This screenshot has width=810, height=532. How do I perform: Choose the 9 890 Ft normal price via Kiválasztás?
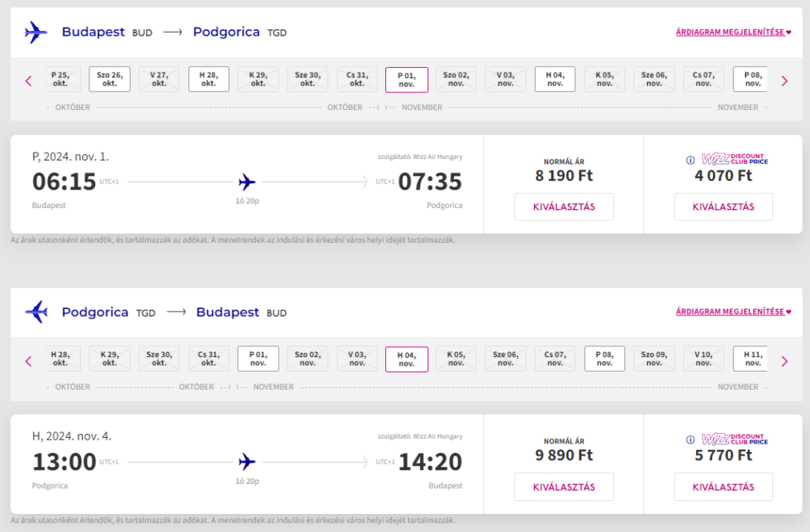coord(563,487)
